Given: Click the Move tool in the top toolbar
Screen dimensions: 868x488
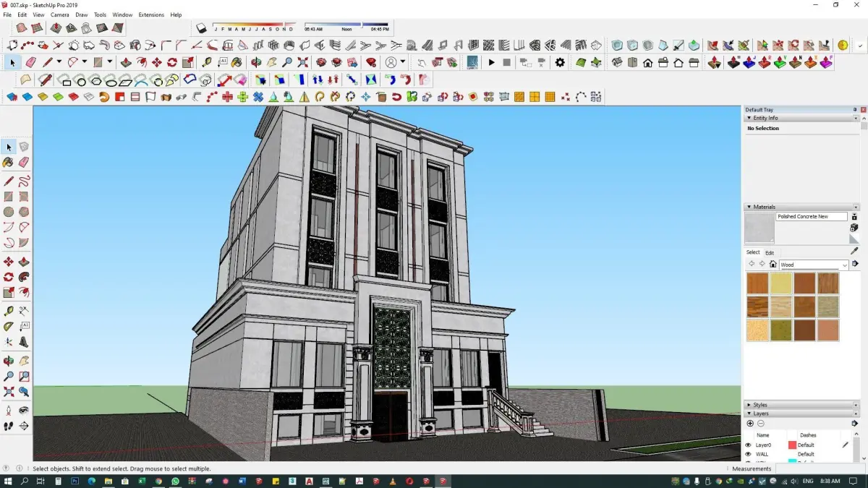Looking at the screenshot, I should [x=157, y=63].
